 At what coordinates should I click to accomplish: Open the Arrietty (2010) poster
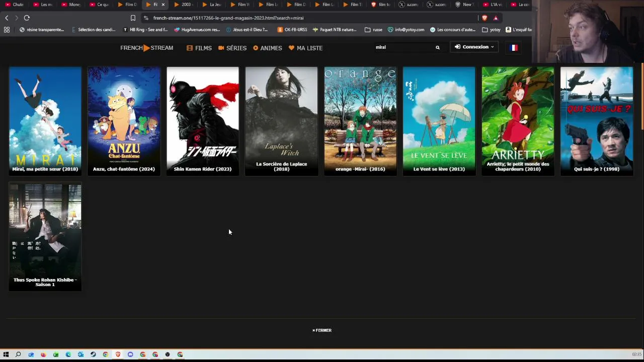click(x=518, y=121)
